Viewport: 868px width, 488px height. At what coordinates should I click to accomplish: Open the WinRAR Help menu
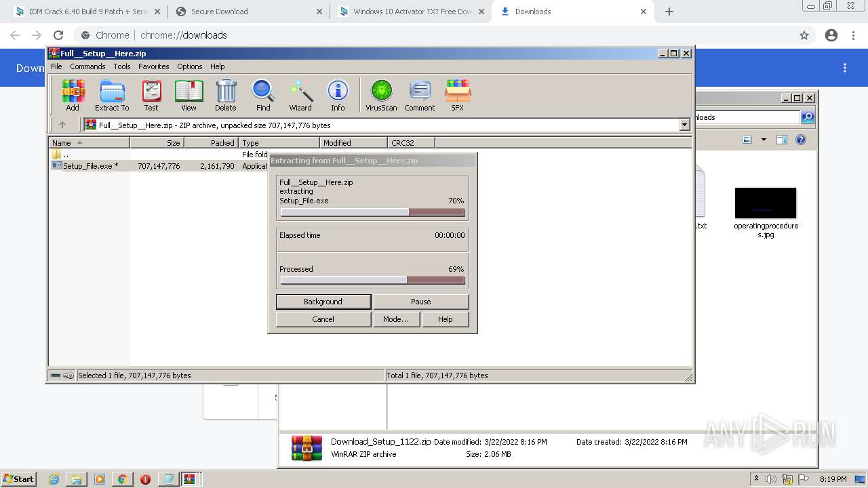click(217, 66)
